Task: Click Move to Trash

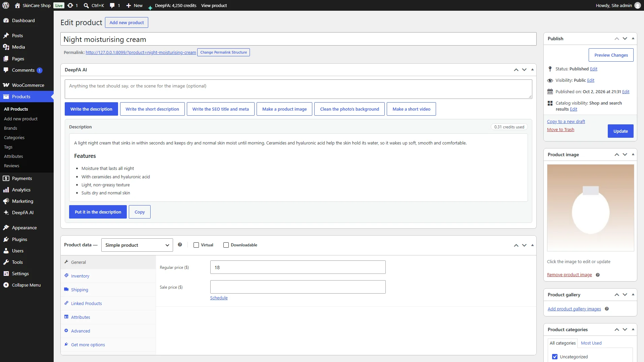Action: click(560, 129)
